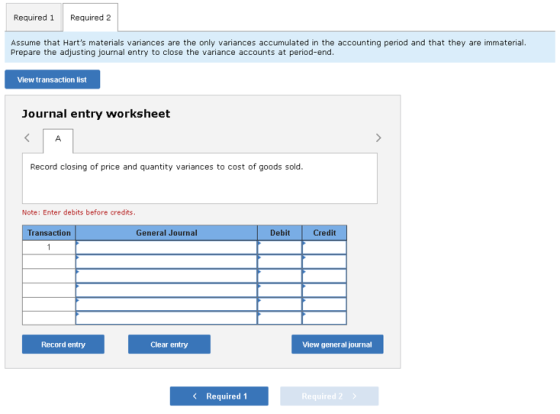Image resolution: width=560 pixels, height=414 pixels.
Task: Open the first row General Journal account dropdown
Action: coord(166,247)
